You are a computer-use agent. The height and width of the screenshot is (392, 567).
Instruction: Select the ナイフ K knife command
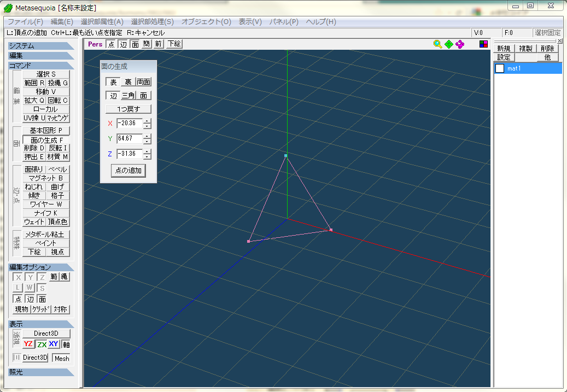[46, 213]
